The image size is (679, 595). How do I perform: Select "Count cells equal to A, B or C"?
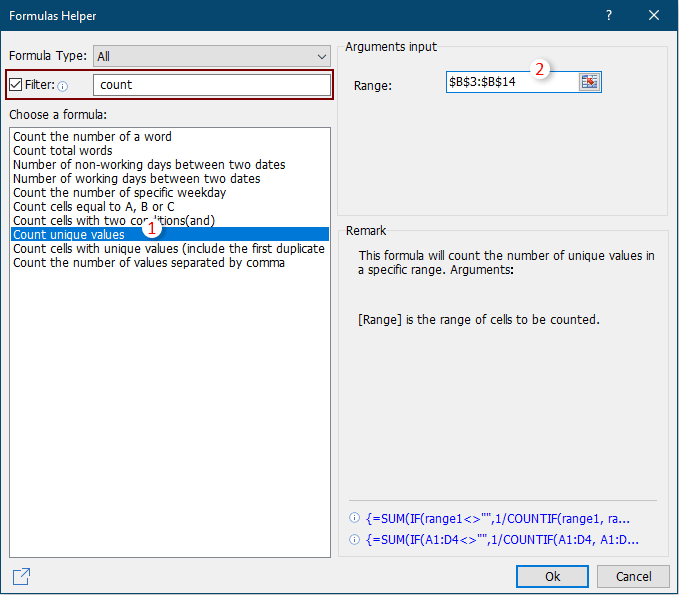[x=93, y=207]
